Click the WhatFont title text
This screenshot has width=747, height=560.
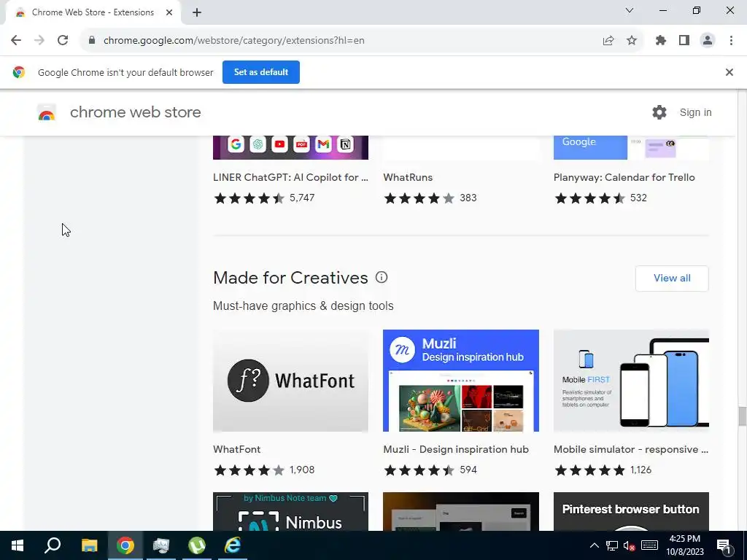coord(237,449)
